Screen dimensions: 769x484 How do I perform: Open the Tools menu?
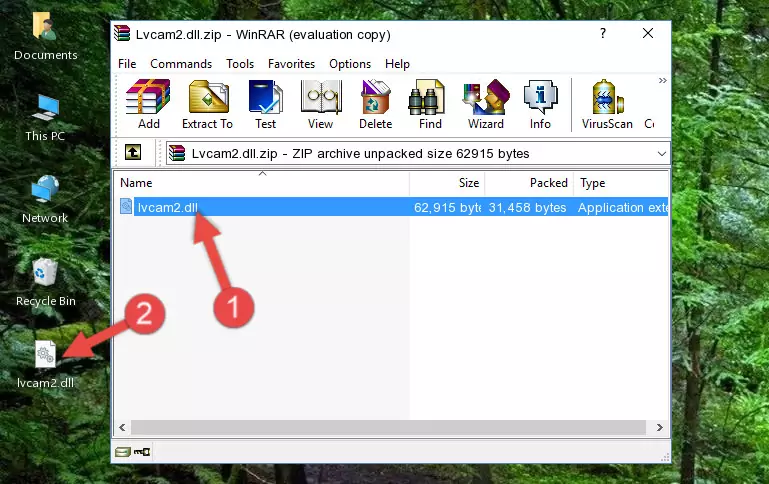[240, 64]
